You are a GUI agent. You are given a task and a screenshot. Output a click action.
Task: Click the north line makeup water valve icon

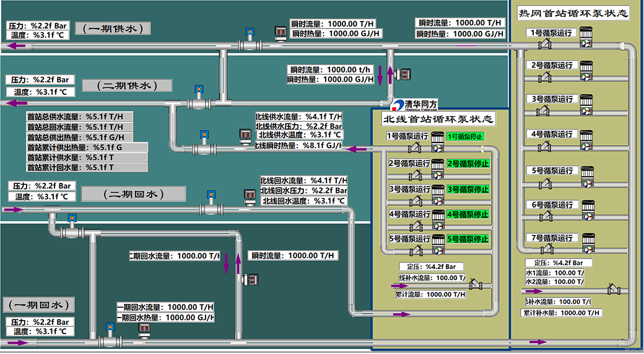pos(476,284)
